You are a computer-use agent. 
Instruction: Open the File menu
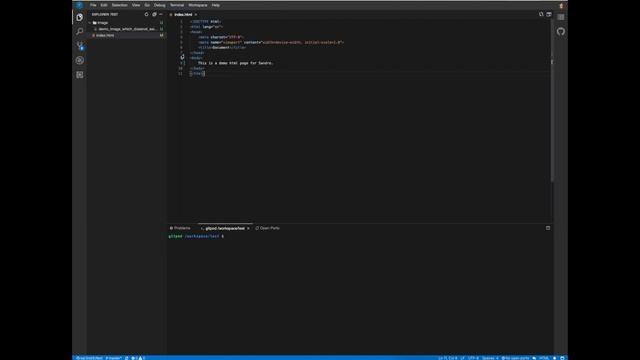click(93, 5)
